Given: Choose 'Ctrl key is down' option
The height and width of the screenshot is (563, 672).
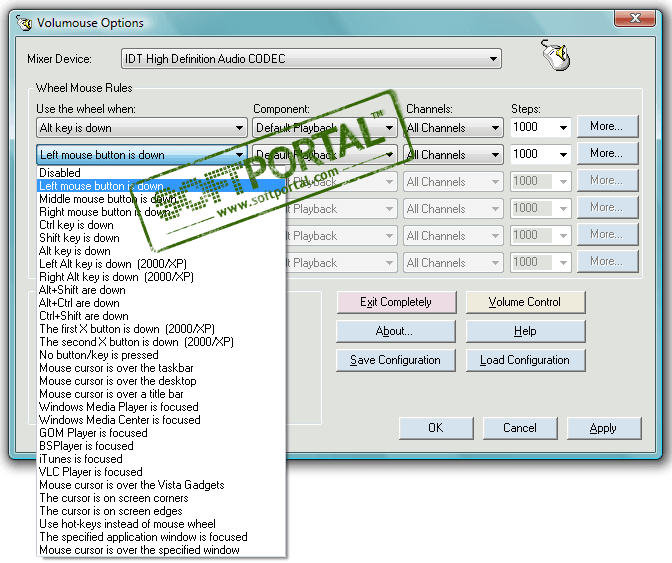Looking at the screenshot, I should [161, 225].
